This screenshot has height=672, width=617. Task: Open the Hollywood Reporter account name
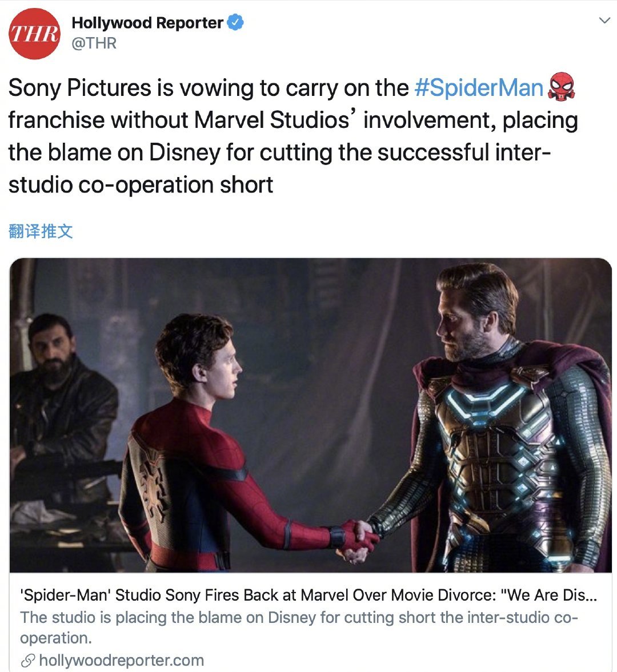[x=147, y=23]
